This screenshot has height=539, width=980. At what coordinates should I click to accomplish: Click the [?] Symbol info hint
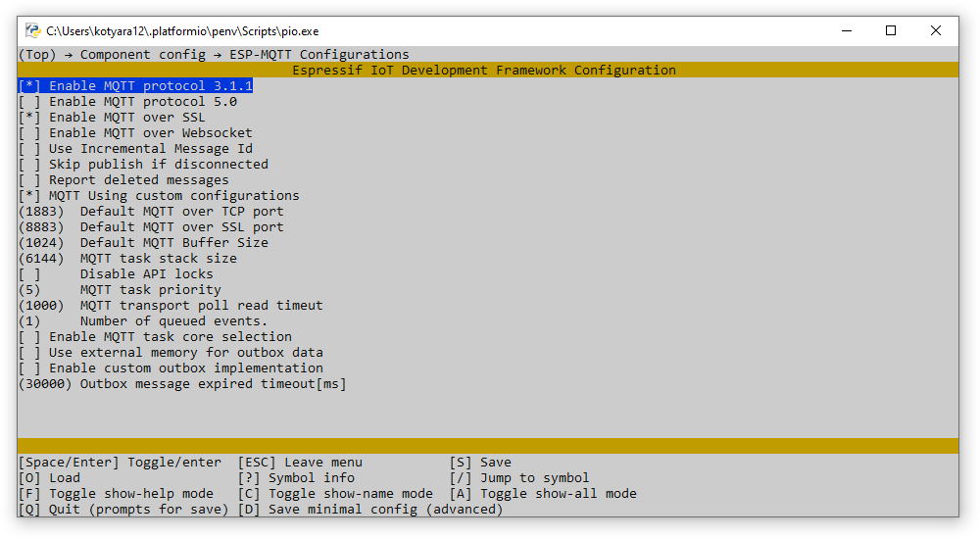(x=296, y=477)
